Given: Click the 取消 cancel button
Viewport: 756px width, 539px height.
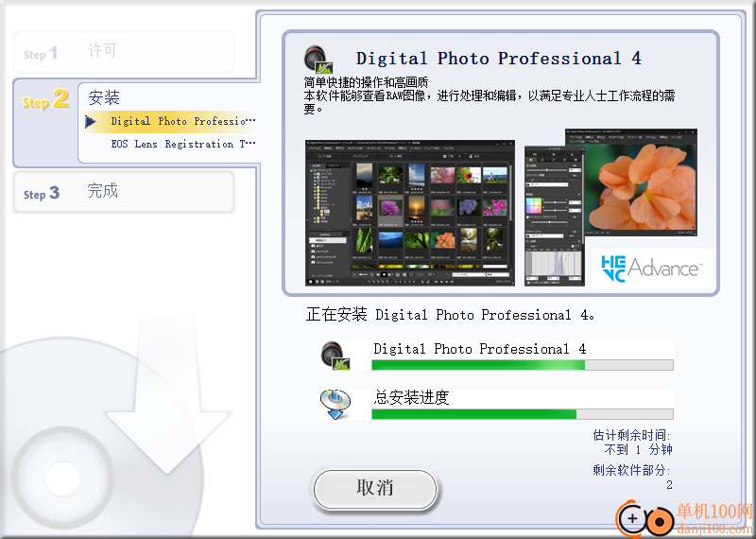Looking at the screenshot, I should coord(375,489).
